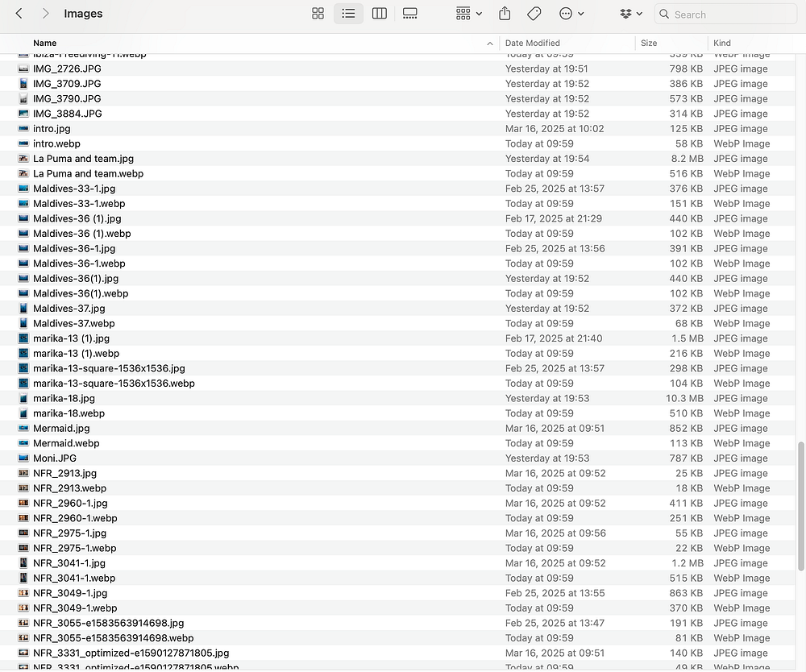Click the NFR_2913.jpg file icon
This screenshot has height=672, width=806.
click(x=23, y=473)
